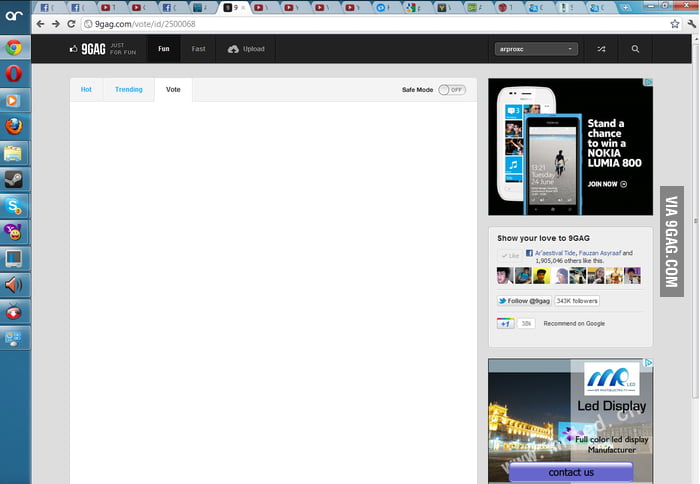Bookmark this page with the star icon
This screenshot has width=700, height=484.
pyautogui.click(x=675, y=23)
